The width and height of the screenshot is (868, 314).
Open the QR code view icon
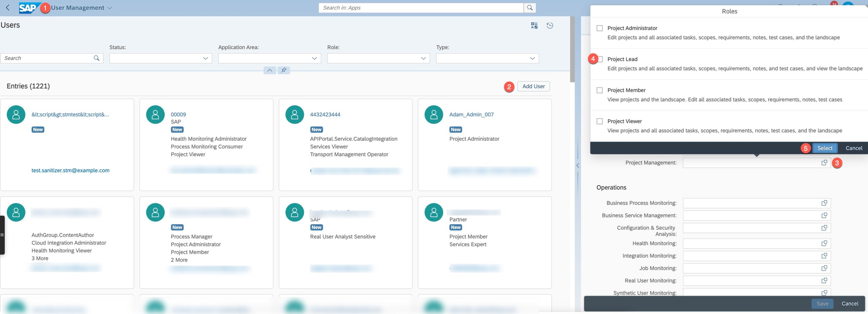point(534,25)
